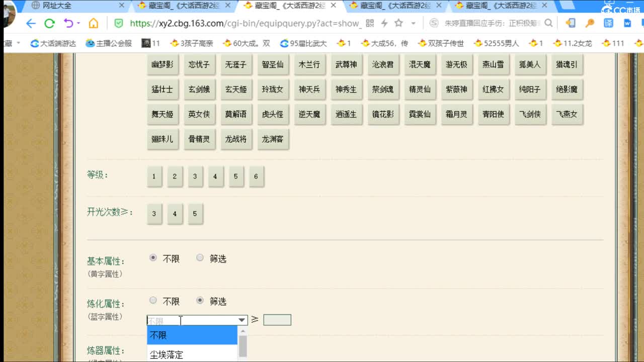Click the dropdown list scrollbar thumb
The height and width of the screenshot is (362, 644).
243,346
